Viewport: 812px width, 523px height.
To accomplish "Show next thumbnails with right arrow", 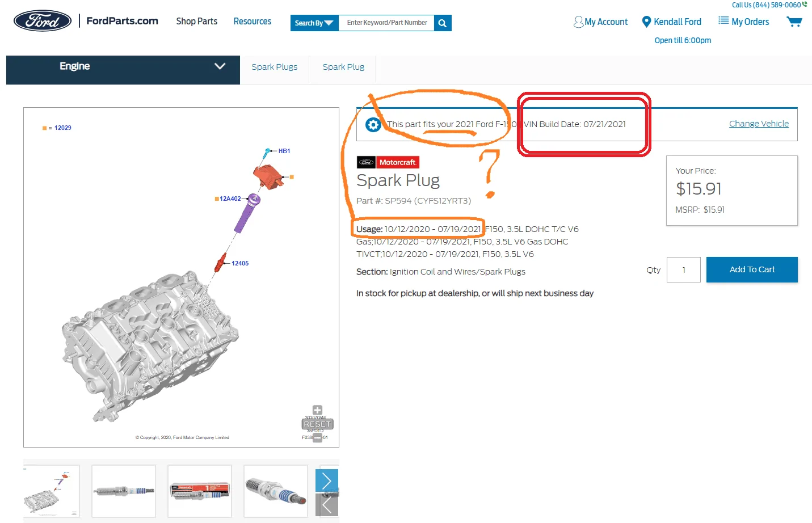I will [326, 481].
